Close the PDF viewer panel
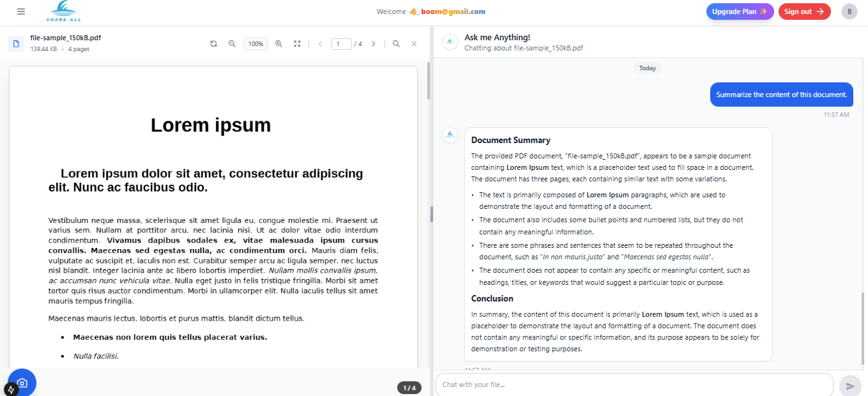868x396 pixels. pos(414,44)
